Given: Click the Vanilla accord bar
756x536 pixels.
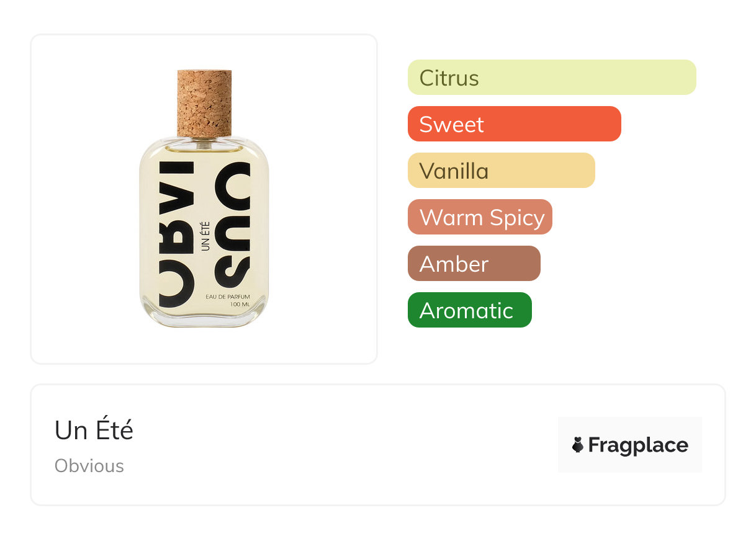Looking at the screenshot, I should [501, 171].
